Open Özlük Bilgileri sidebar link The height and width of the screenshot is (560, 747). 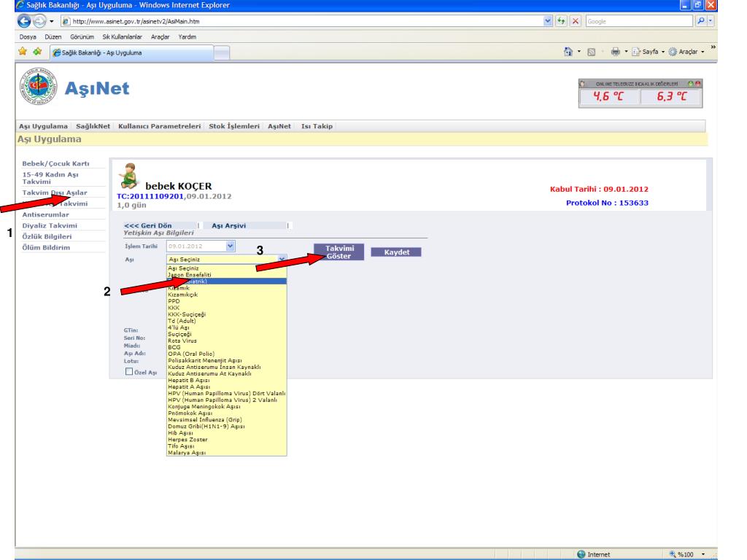[47, 236]
